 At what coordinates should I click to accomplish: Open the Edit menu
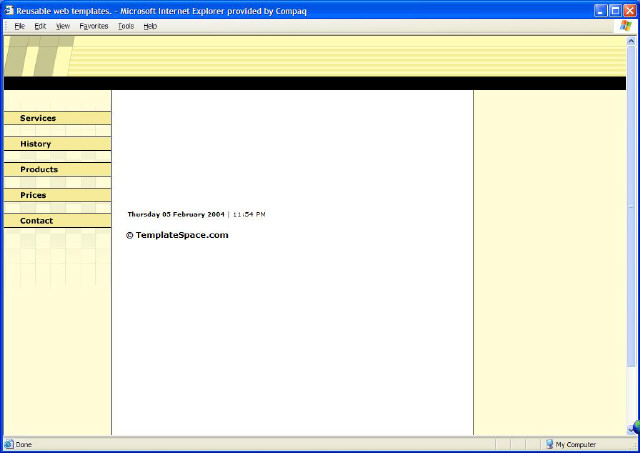coord(40,26)
